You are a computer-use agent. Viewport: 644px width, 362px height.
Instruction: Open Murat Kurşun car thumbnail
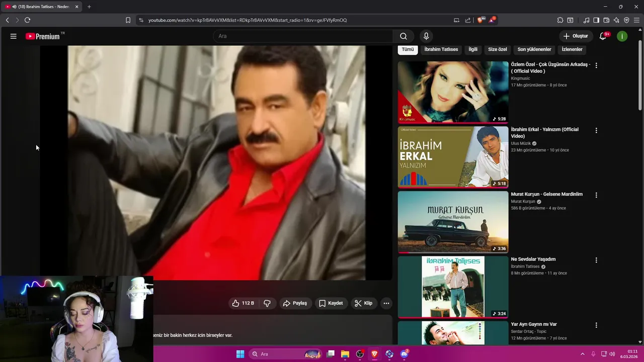tap(453, 222)
